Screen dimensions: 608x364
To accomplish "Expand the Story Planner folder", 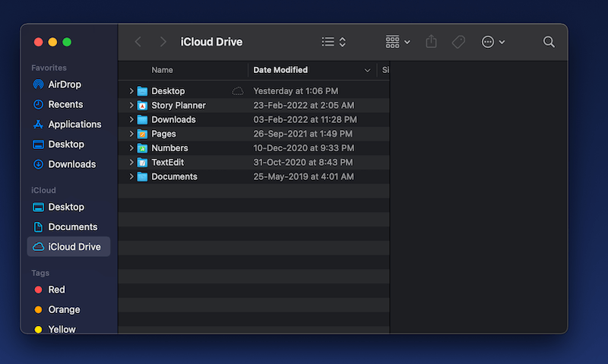I will [x=131, y=106].
